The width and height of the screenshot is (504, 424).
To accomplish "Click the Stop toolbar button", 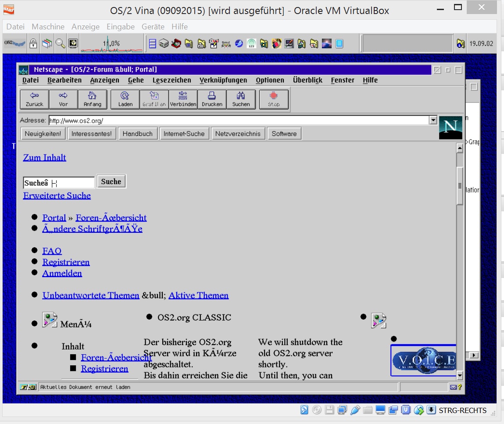I will pos(274,100).
